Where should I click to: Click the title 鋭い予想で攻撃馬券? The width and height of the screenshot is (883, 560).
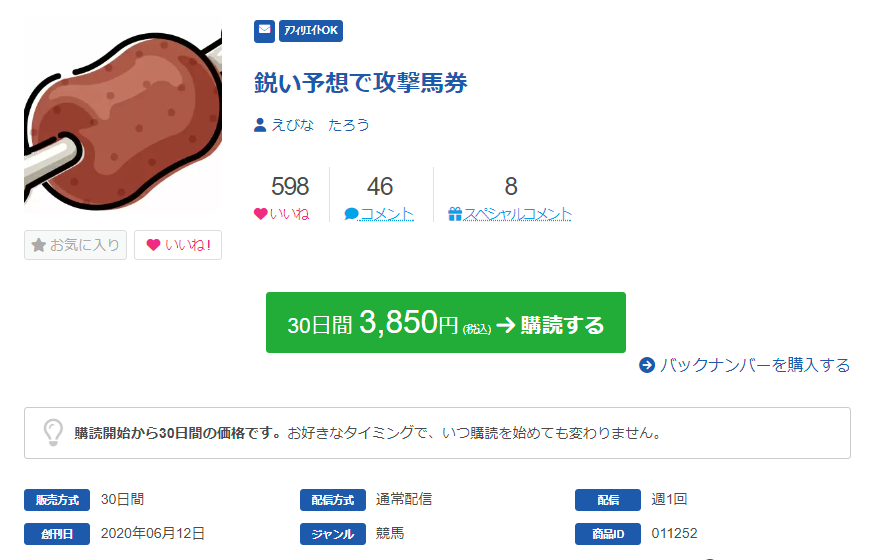(x=360, y=83)
